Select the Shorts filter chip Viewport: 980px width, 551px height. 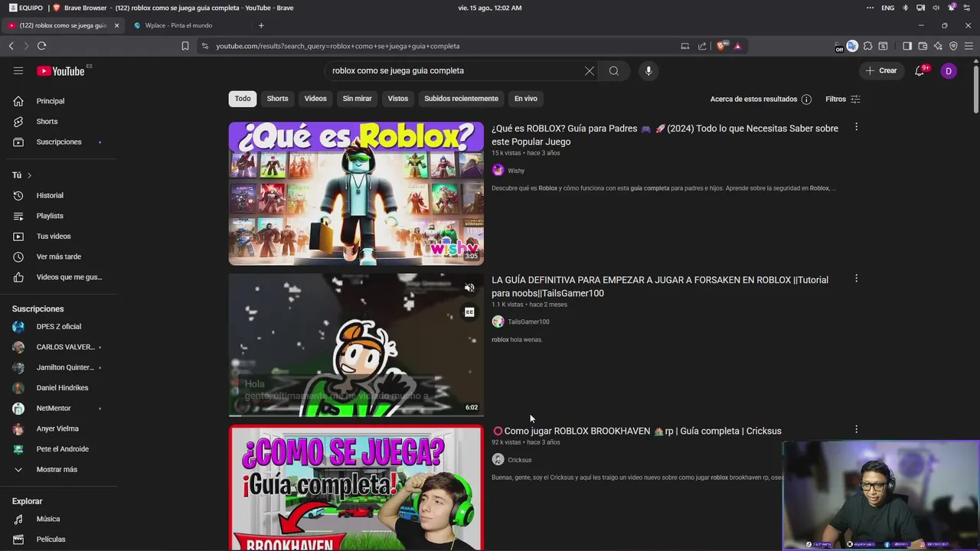[277, 99]
